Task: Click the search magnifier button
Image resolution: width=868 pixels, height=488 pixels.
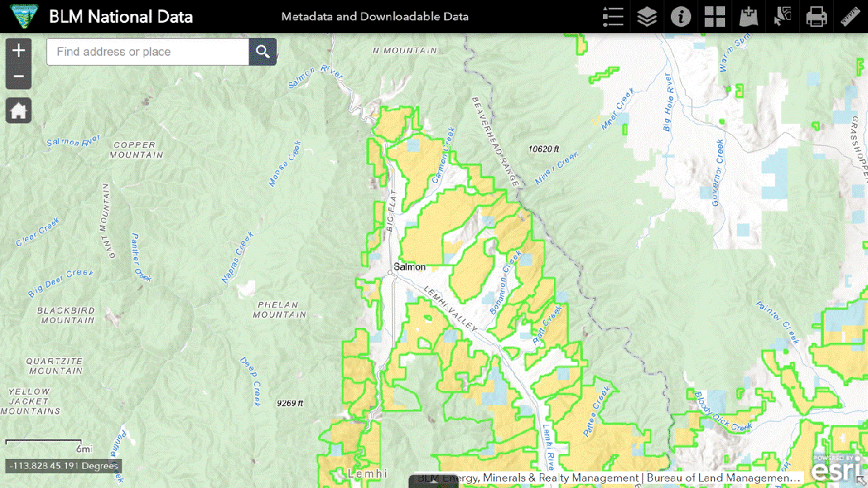Action: (x=263, y=52)
